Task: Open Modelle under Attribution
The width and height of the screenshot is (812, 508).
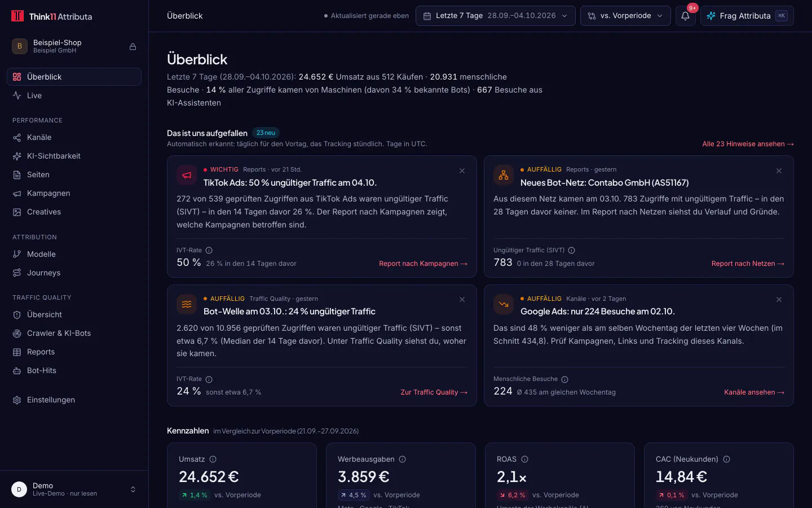Action: pyautogui.click(x=74, y=254)
